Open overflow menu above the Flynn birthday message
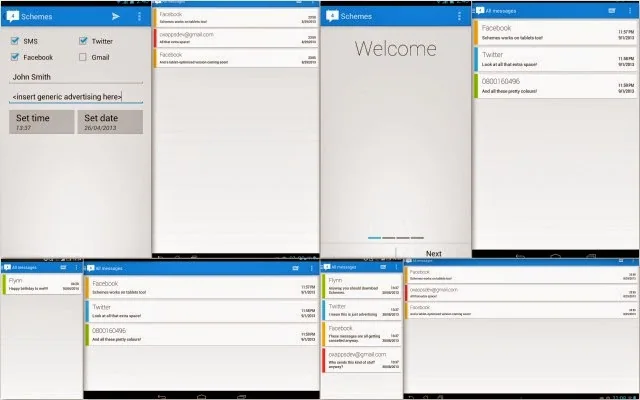Screen dimensions: 640x400 tap(76, 267)
